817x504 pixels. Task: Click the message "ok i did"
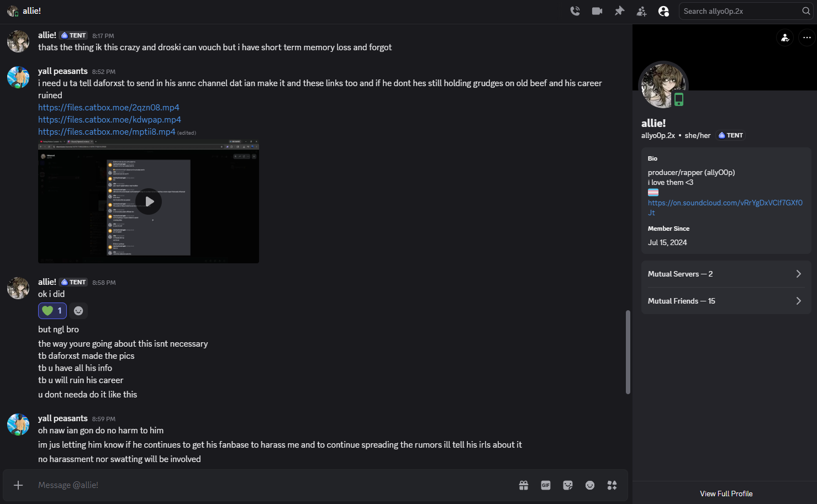(51, 294)
